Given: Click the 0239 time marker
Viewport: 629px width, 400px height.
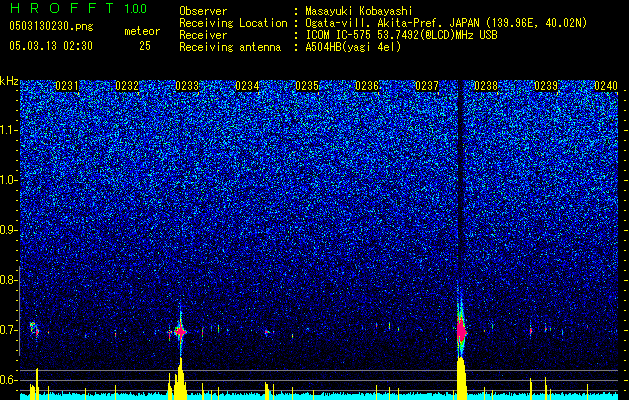Looking at the screenshot, I should point(546,86).
